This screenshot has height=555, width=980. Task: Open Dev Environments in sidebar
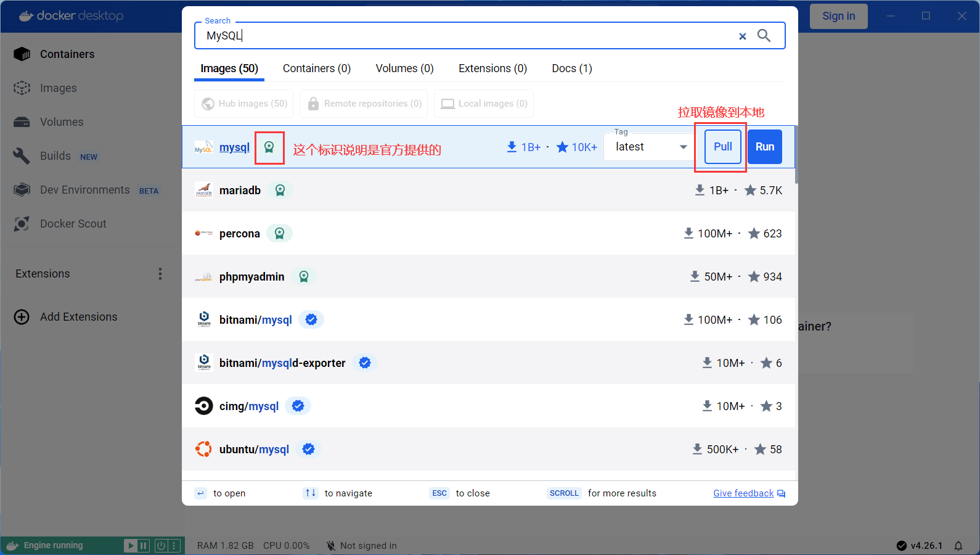click(x=85, y=190)
